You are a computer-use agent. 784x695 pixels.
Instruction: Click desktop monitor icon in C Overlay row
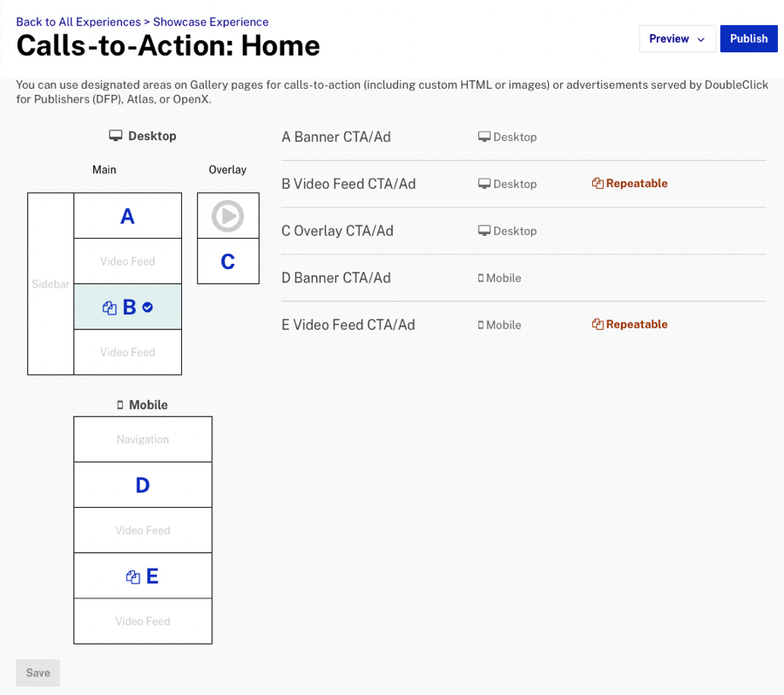tap(484, 231)
